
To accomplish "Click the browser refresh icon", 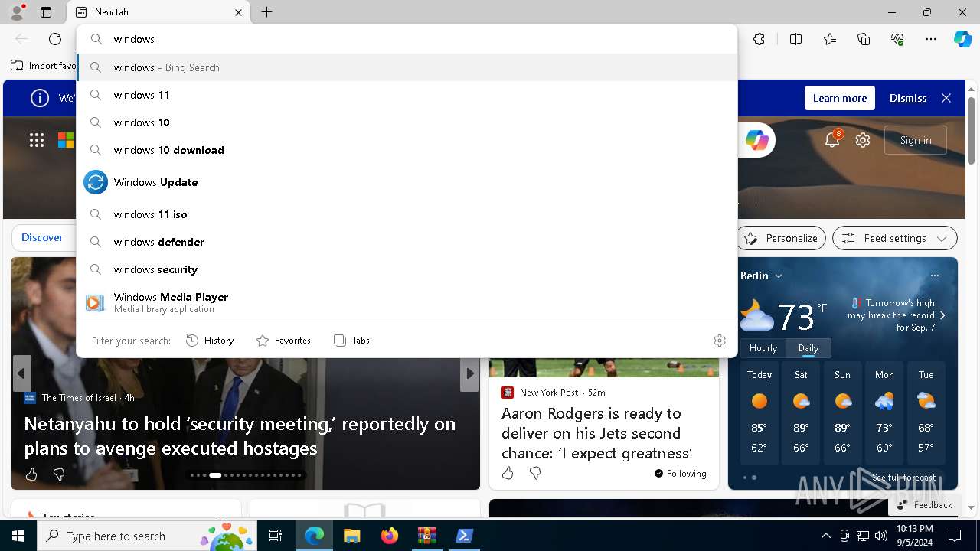I will [55, 39].
